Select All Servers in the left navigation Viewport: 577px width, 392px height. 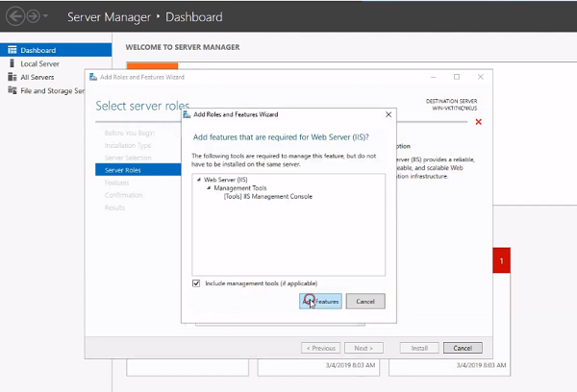tap(38, 77)
